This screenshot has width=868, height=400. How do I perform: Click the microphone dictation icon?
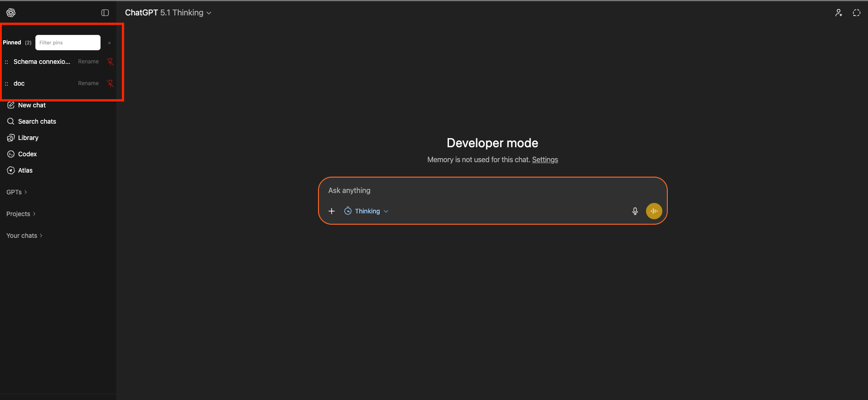point(635,211)
